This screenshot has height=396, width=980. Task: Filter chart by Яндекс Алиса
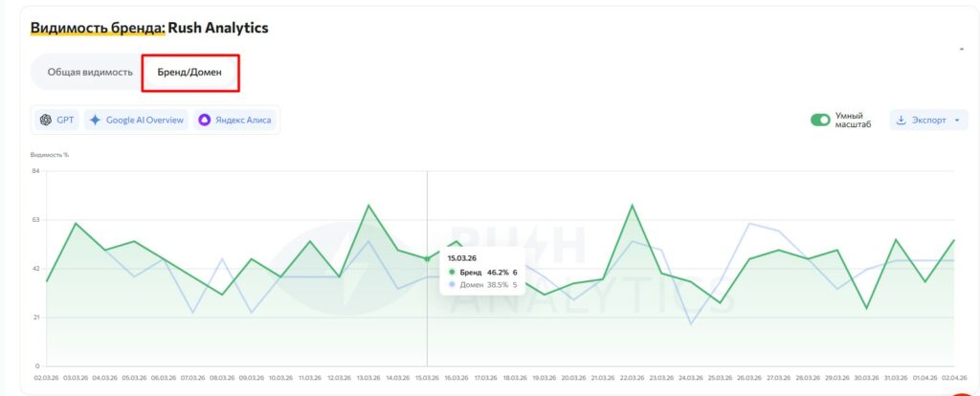[x=234, y=121]
